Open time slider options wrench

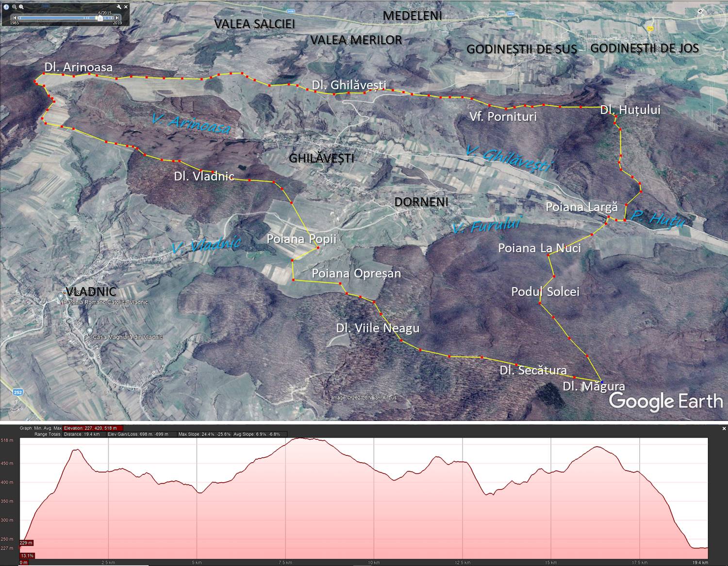click(119, 7)
